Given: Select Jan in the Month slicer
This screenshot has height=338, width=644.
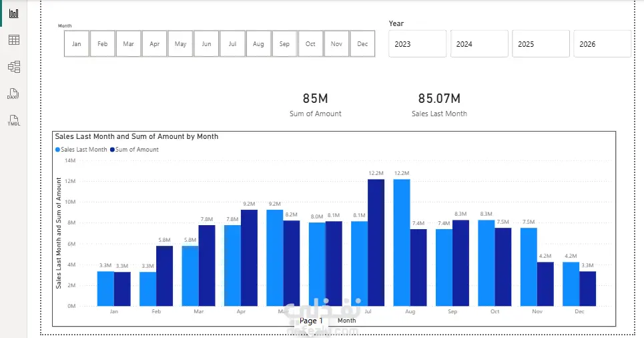Looking at the screenshot, I should click(x=76, y=43).
